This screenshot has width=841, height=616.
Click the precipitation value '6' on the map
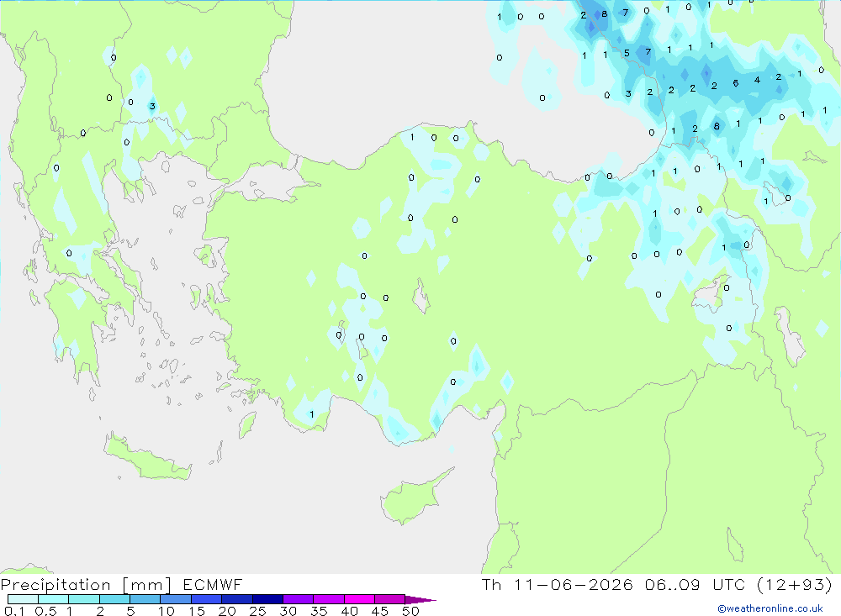click(x=735, y=83)
